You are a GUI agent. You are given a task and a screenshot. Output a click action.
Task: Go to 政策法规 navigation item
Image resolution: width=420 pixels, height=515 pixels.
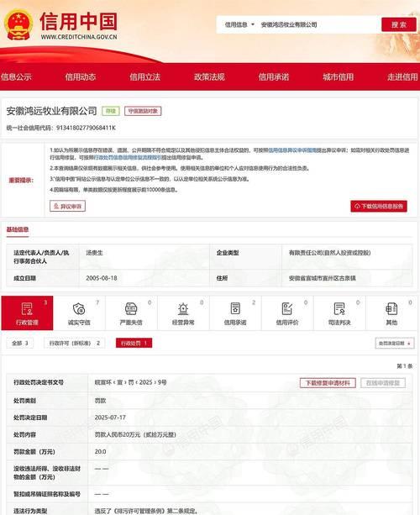tap(209, 76)
